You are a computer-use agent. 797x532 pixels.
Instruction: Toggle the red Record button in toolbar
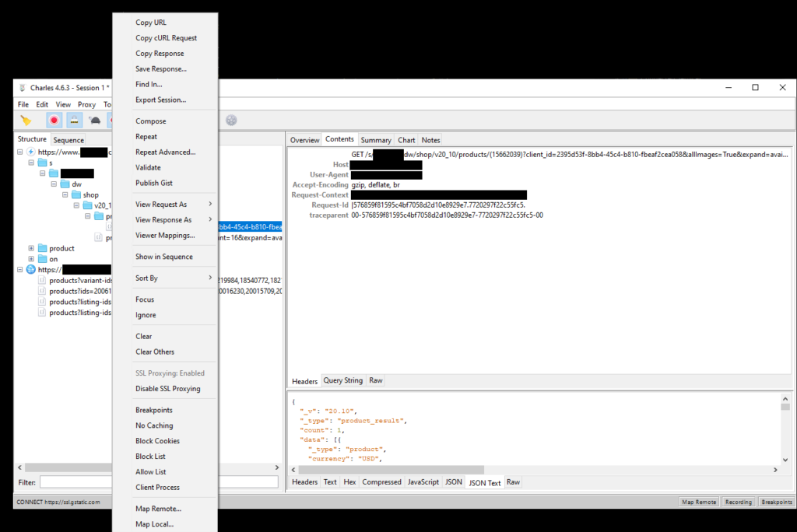[54, 121]
